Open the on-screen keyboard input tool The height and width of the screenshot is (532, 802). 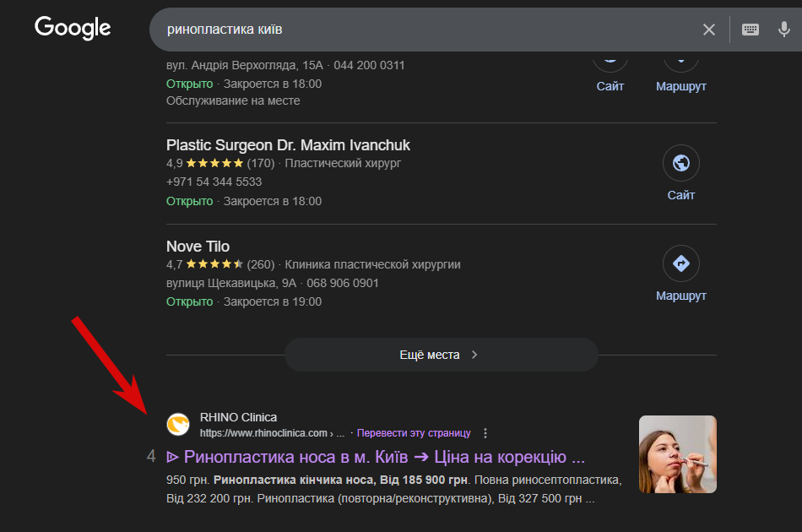[750, 30]
